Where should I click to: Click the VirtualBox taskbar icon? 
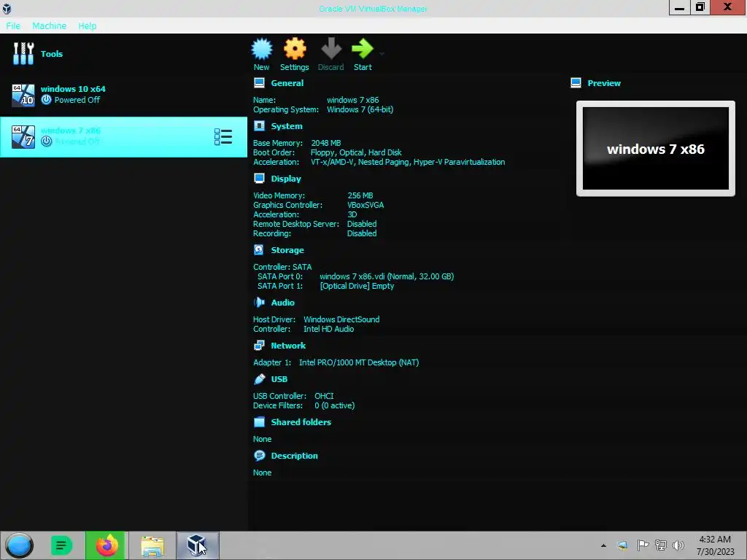197,545
